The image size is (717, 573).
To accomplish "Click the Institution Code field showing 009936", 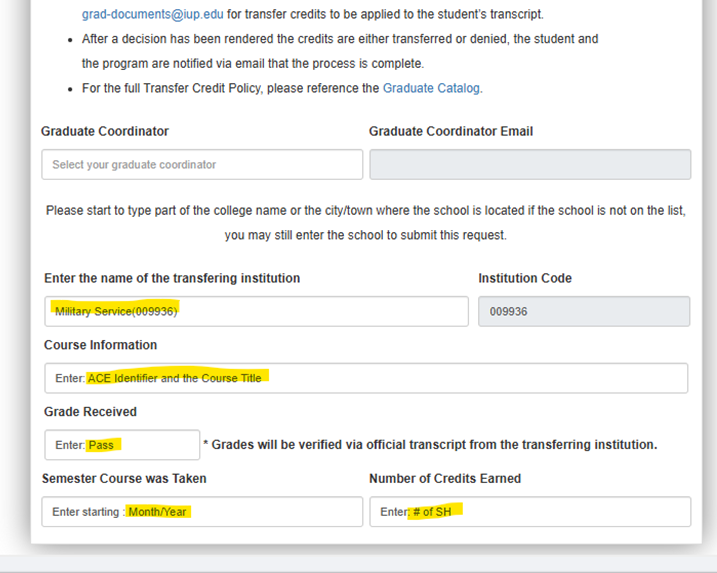I will 584,311.
